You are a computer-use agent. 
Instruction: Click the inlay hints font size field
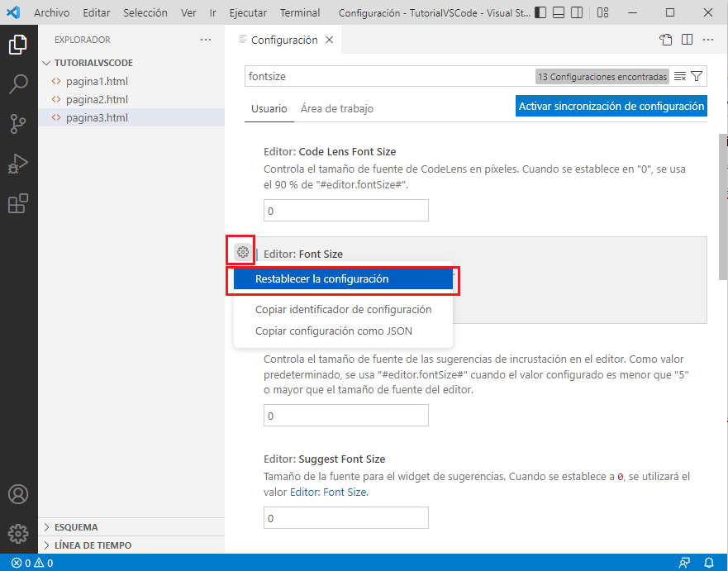click(346, 416)
